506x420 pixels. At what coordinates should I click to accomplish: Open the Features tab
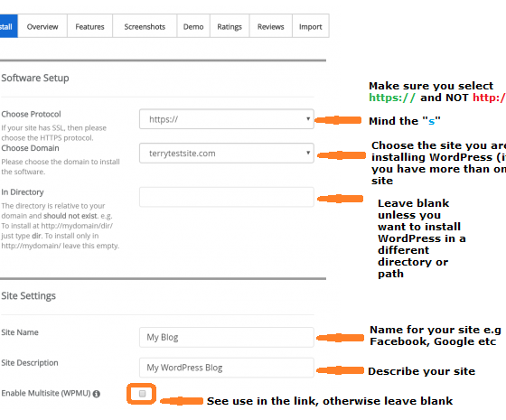(89, 26)
